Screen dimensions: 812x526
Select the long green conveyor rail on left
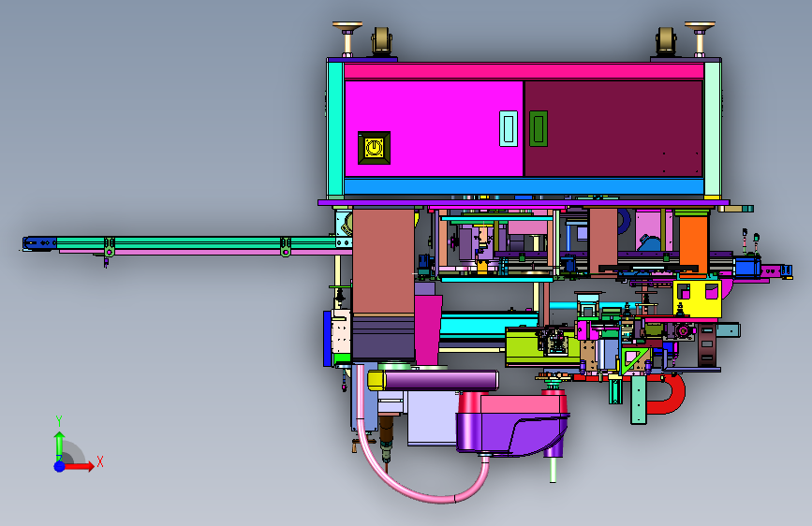pos(197,242)
